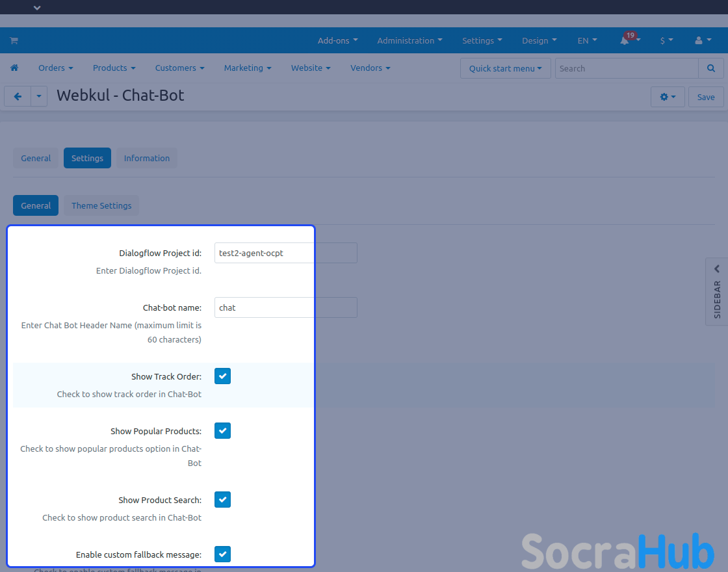
Task: Focus the Chat-bot name field
Action: click(x=285, y=307)
